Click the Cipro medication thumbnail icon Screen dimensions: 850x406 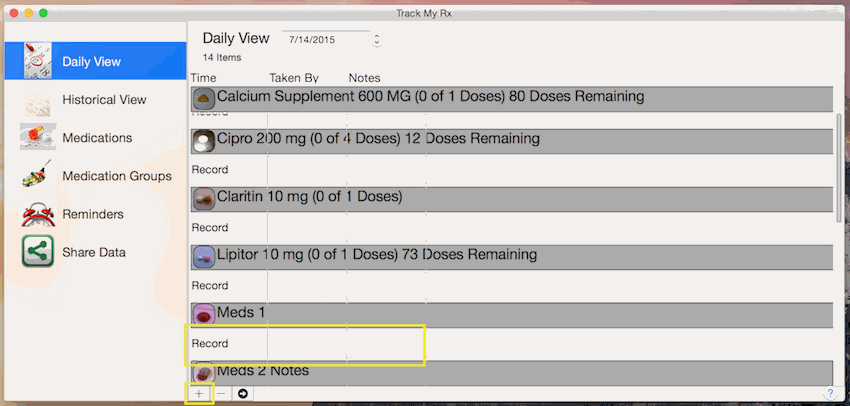pos(204,141)
